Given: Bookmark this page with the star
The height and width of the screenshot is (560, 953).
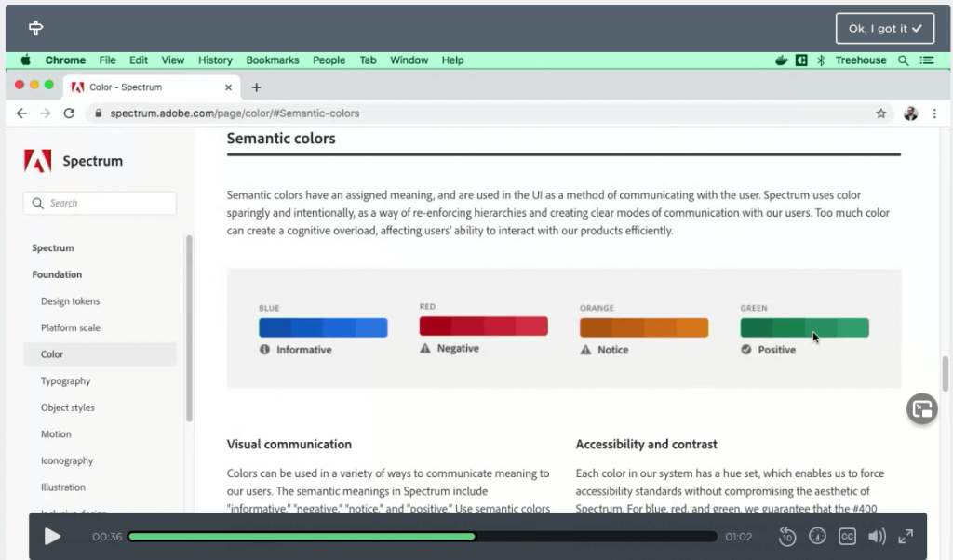Looking at the screenshot, I should coord(880,113).
